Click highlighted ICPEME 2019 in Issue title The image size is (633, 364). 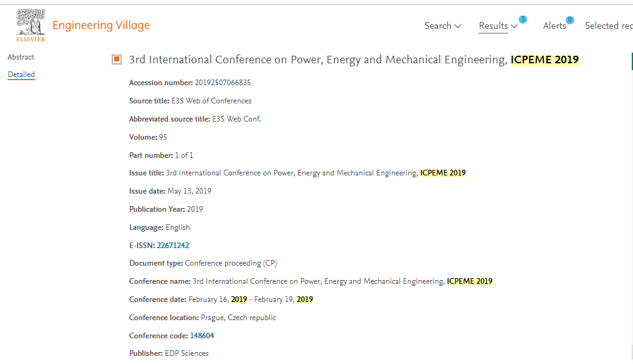[443, 173]
